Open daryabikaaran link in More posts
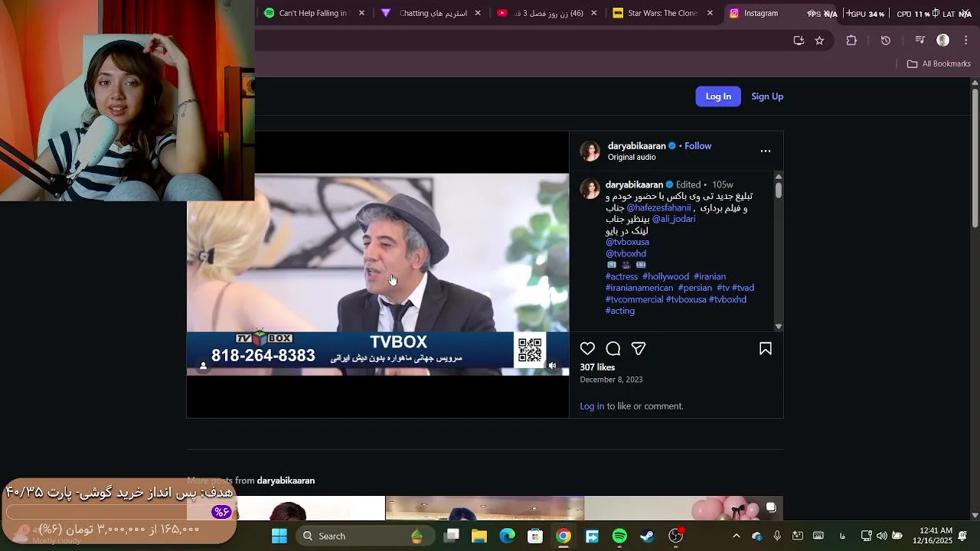This screenshot has height=551, width=980. pyautogui.click(x=286, y=481)
